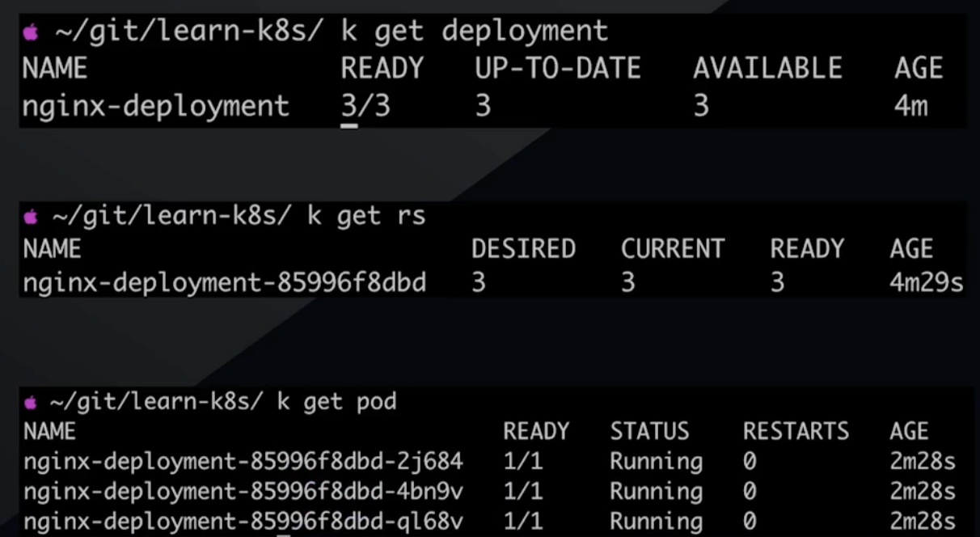The image size is (980, 537).
Task: Click 'Running' status of the ql68v pod
Action: 656,522
